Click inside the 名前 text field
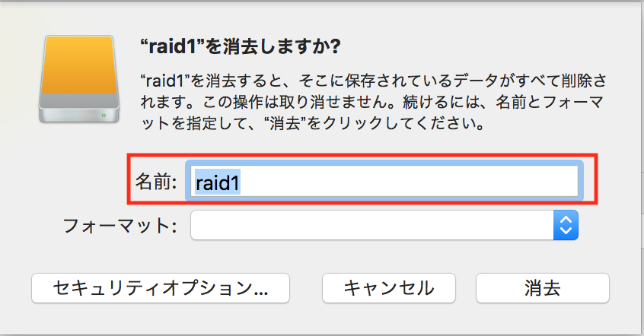 click(384, 181)
